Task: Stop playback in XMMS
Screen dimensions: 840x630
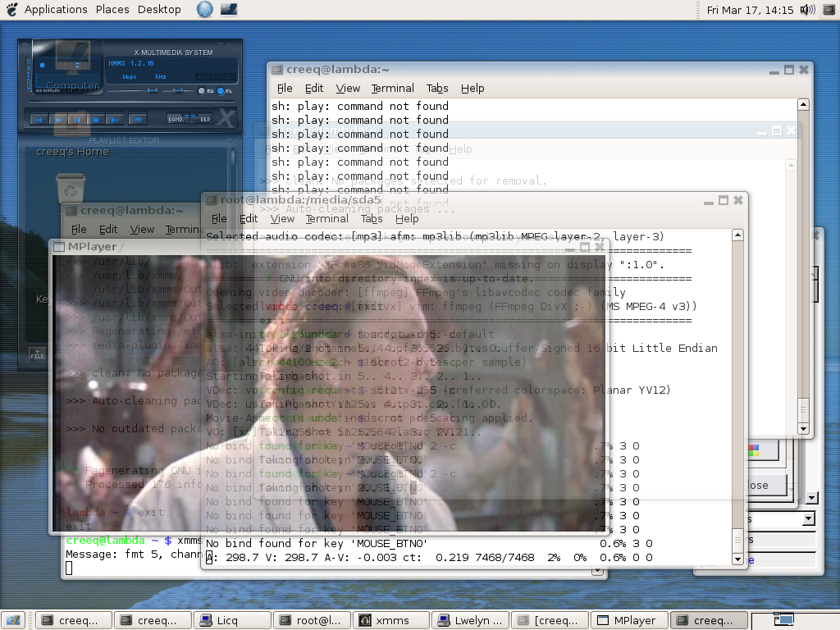Action: pyautogui.click(x=96, y=120)
